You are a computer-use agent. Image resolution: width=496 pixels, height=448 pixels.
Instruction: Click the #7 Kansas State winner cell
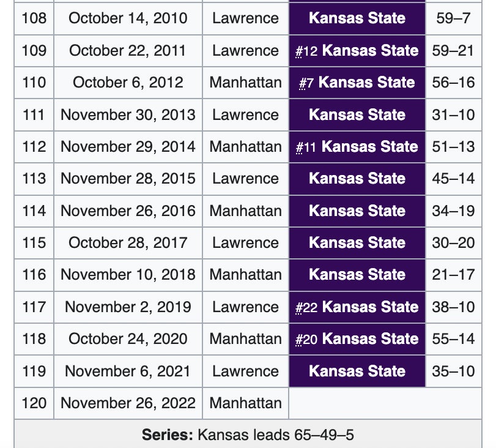click(357, 83)
